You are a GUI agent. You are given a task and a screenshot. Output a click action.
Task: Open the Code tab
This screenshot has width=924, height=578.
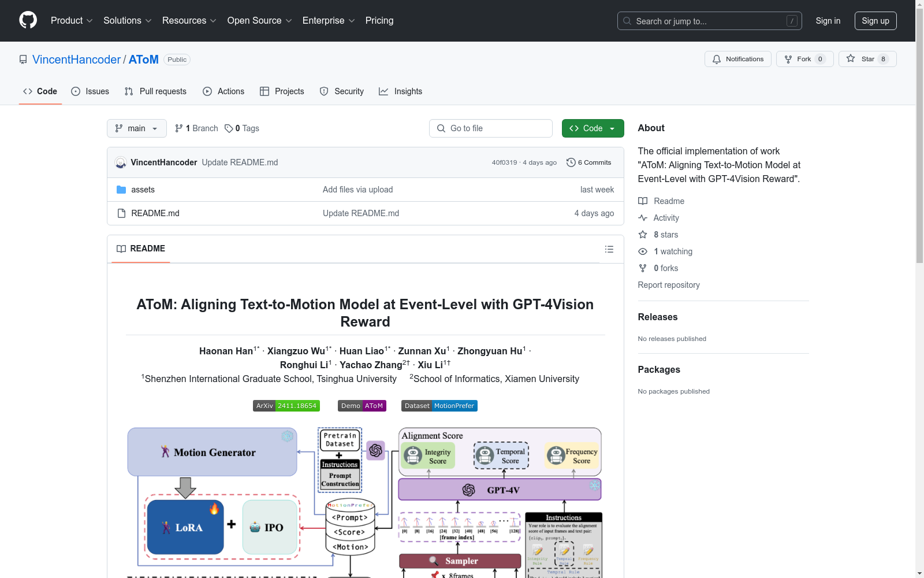(x=40, y=91)
